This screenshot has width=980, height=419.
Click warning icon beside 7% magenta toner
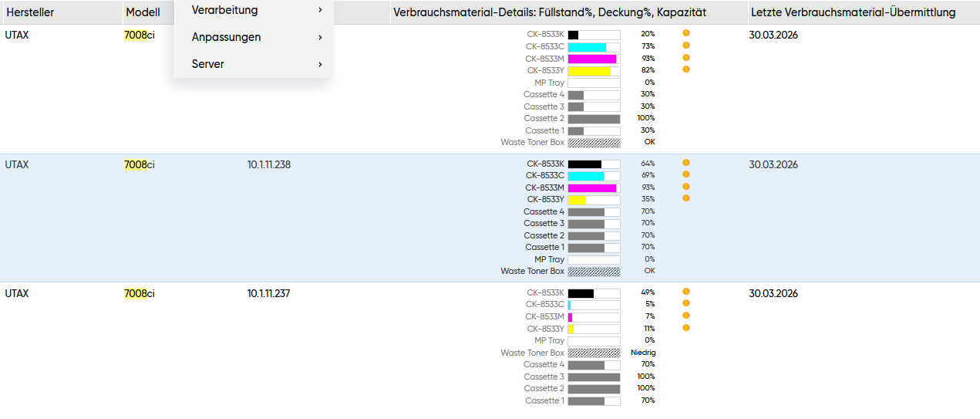pyautogui.click(x=685, y=316)
